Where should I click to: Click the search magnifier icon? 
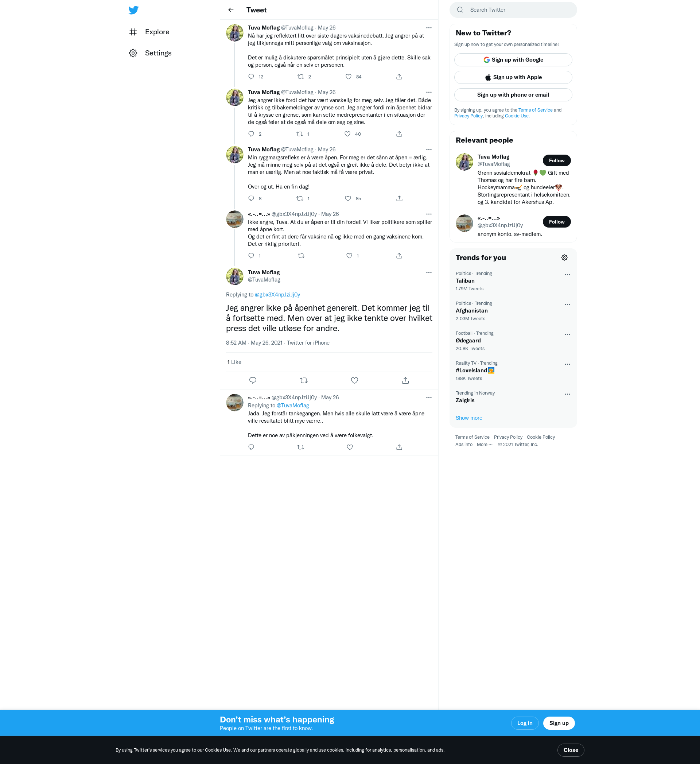[x=460, y=10]
